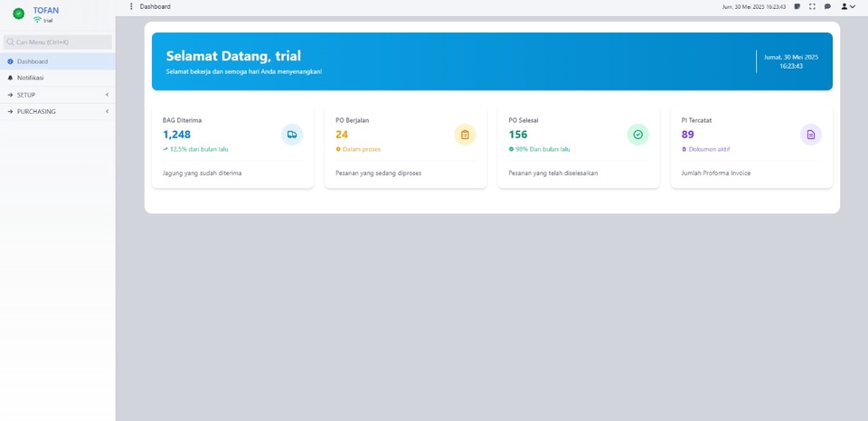Screen dimensions: 868x421
Task: Click the clipboard icon on PO Berjalan card
Action: click(465, 135)
